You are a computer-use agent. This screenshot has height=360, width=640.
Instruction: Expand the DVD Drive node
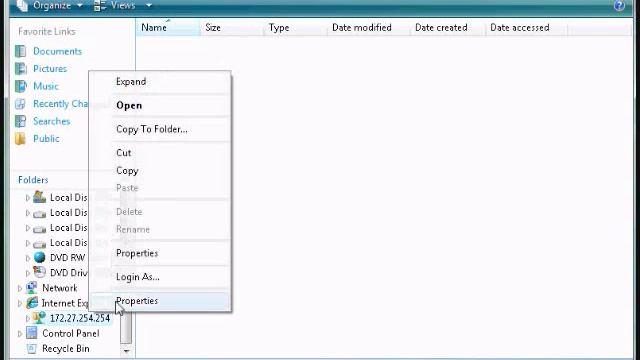tap(27, 273)
